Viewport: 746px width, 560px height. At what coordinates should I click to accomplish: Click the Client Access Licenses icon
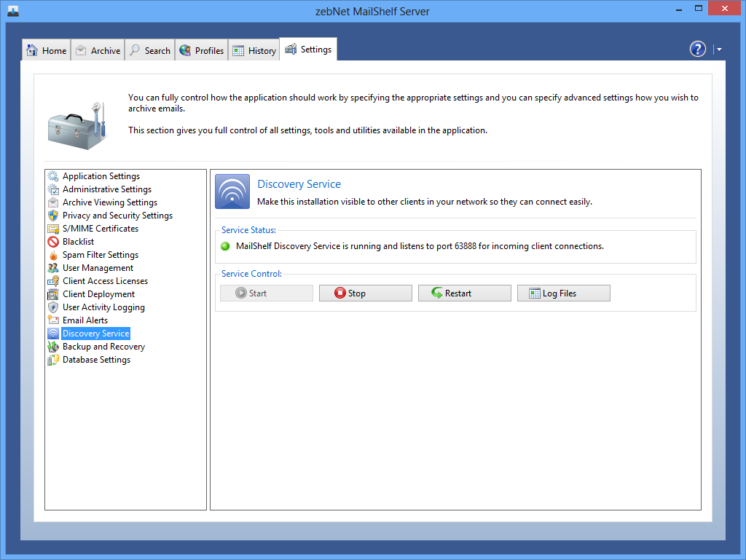[53, 281]
